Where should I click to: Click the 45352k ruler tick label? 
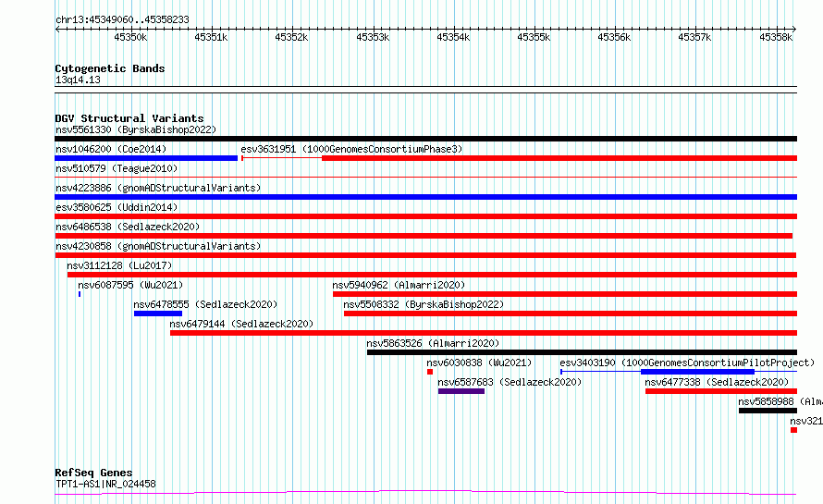(x=292, y=37)
